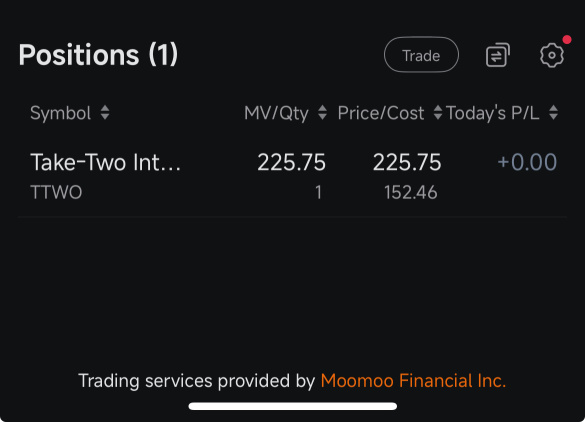The width and height of the screenshot is (585, 422).
Task: Tap the transfer/switch positions icon
Action: pyautogui.click(x=498, y=55)
